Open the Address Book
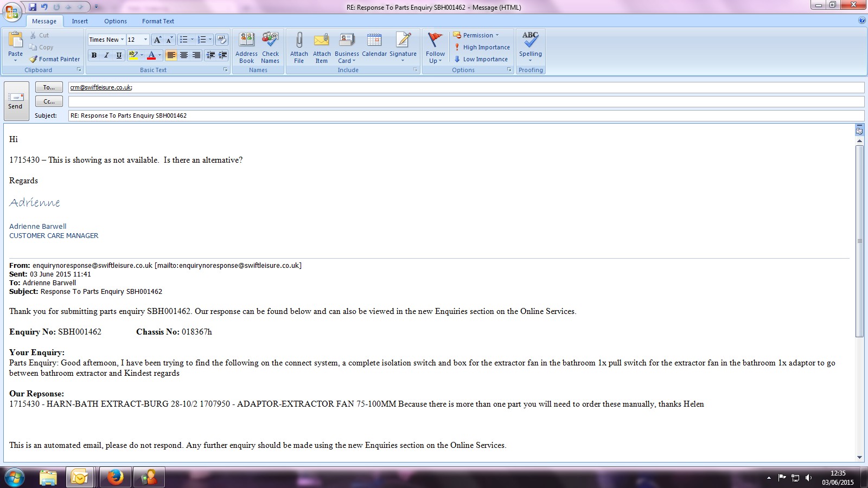Screen dimensions: 868x488 coord(246,41)
